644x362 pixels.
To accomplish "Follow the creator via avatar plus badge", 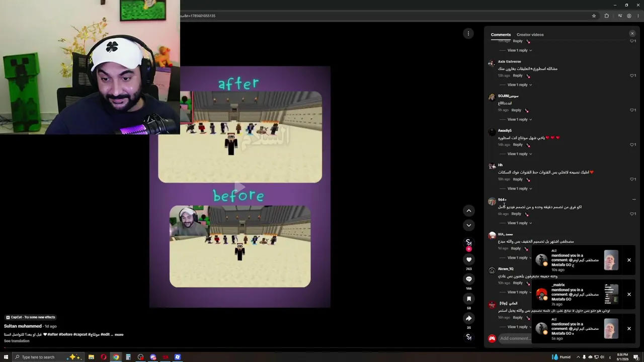I will pos(468,249).
